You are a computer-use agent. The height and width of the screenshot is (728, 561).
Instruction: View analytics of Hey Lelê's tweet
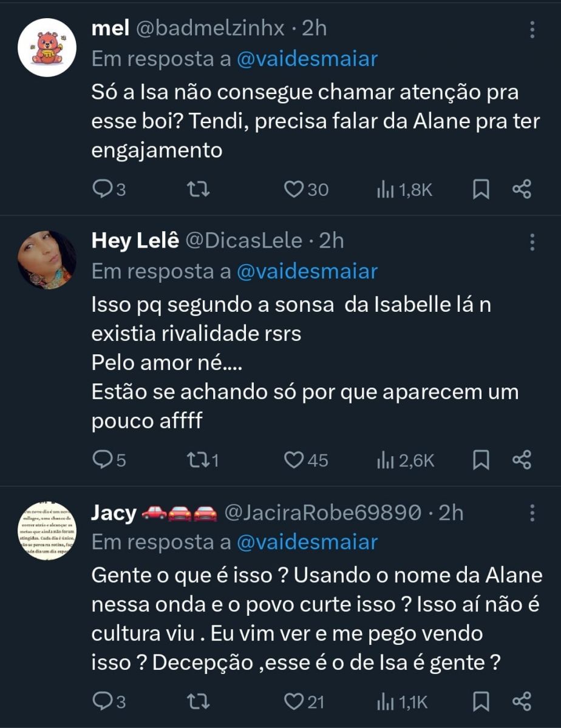pos(405,460)
